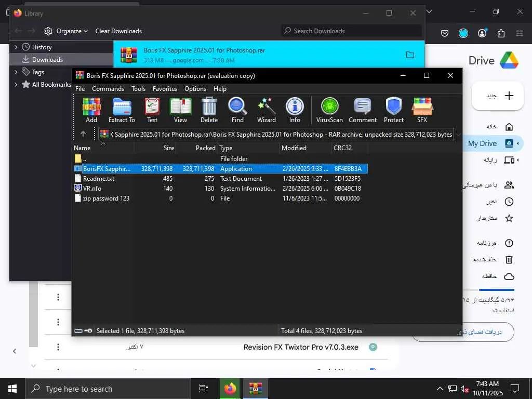The height and width of the screenshot is (399, 532).
Task: Open the Find magnifier tool
Action: 237,110
